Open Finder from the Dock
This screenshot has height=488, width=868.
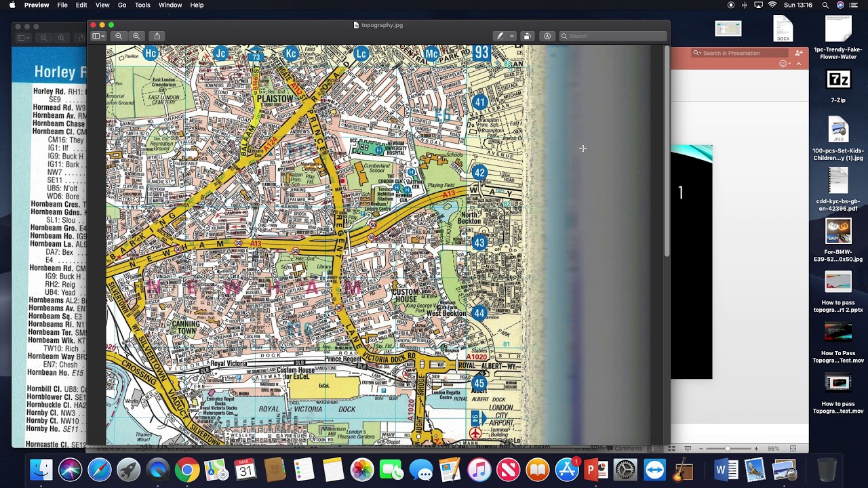pyautogui.click(x=41, y=470)
